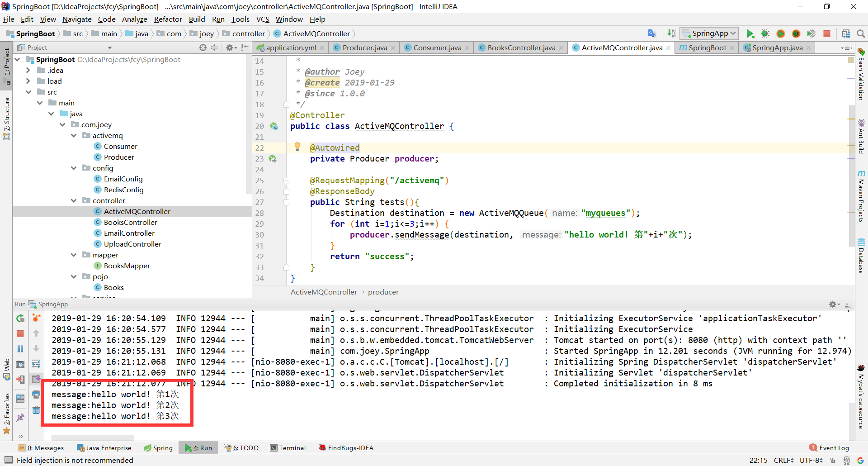868x466 pixels.
Task: Rerun SpringApp in the Run panel
Action: click(x=20, y=319)
